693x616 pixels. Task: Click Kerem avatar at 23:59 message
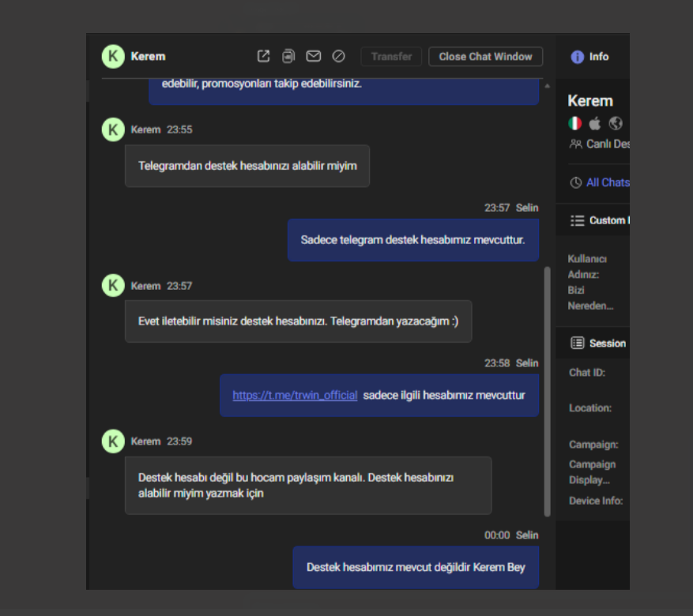coord(113,441)
